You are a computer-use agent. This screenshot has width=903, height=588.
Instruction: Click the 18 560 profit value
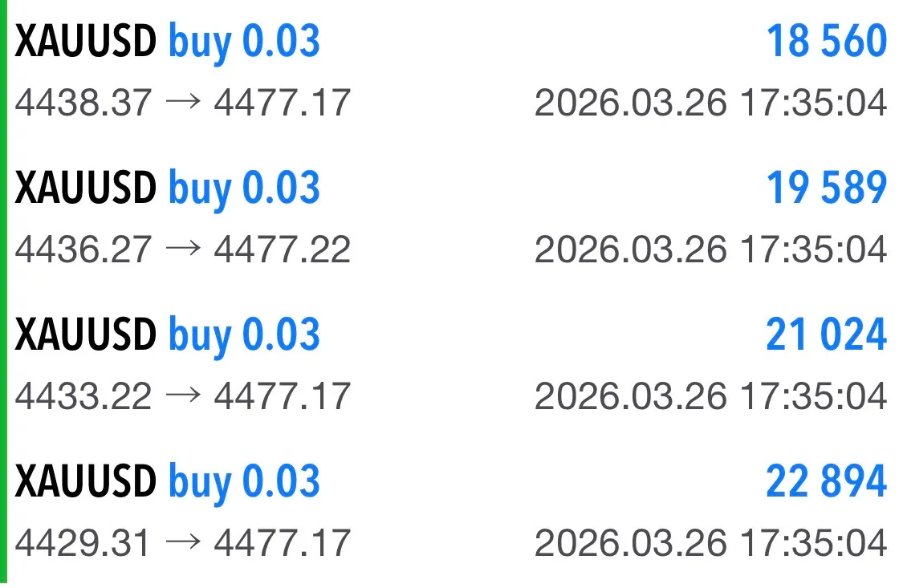[826, 42]
